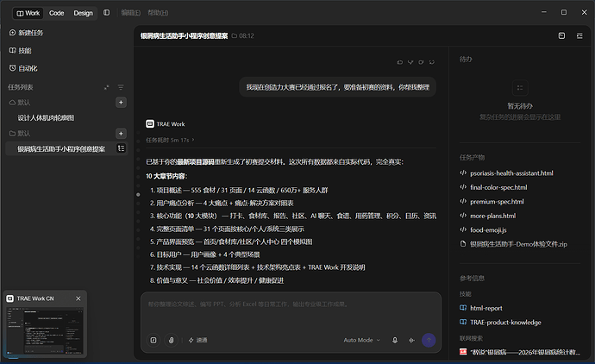Click the slash command icon in input box
This screenshot has width=595, height=364.
click(153, 340)
